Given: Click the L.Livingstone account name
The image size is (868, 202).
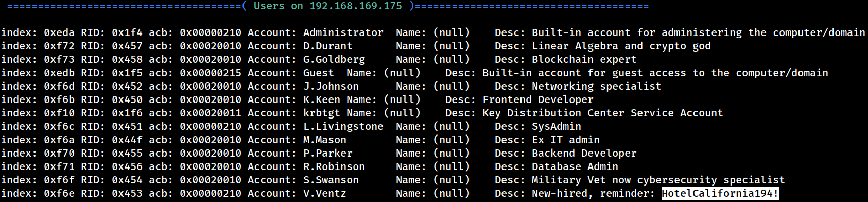Looking at the screenshot, I should pos(343,127).
